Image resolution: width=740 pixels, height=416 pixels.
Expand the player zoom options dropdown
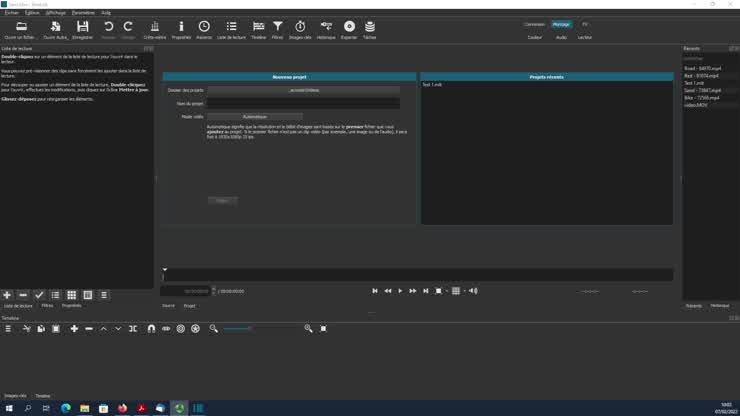point(447,291)
